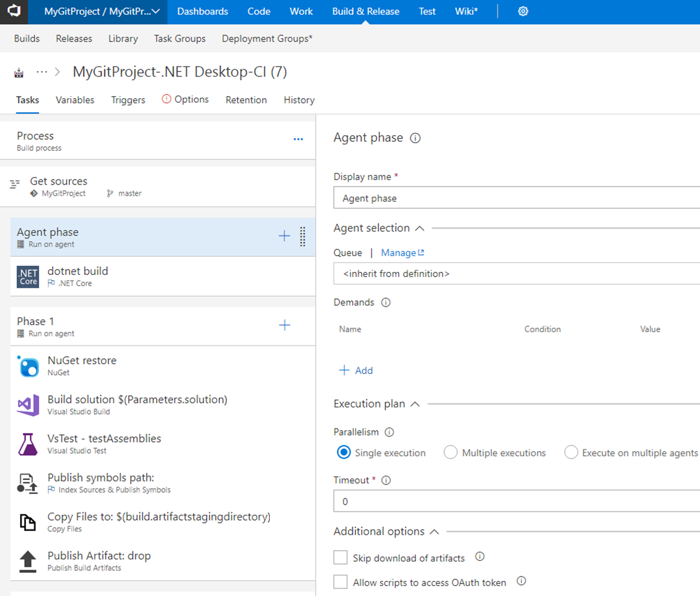Select the Copy Files task icon
The image size is (700, 596).
tap(28, 522)
